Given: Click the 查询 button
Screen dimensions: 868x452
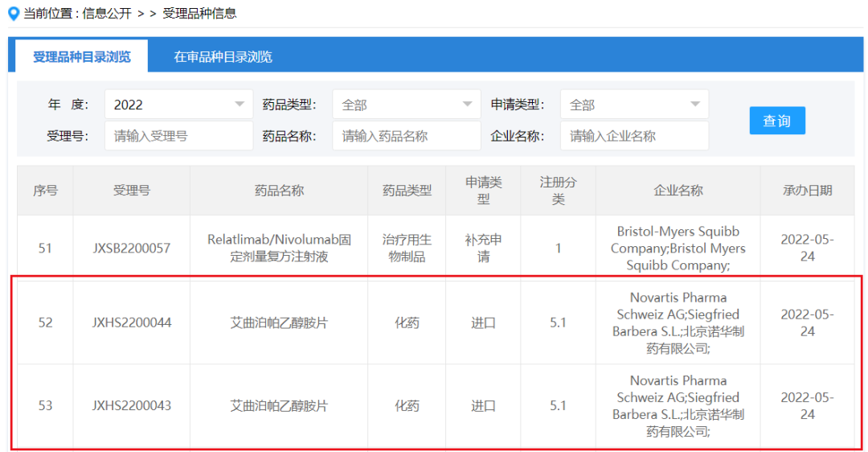Looking at the screenshot, I should 777,121.
